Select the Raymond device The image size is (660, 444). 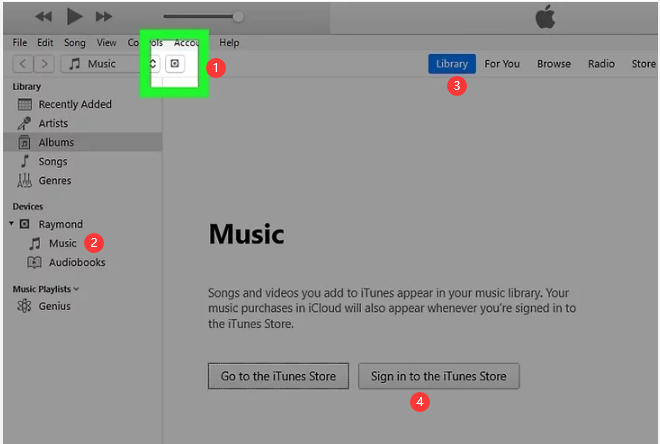point(61,224)
